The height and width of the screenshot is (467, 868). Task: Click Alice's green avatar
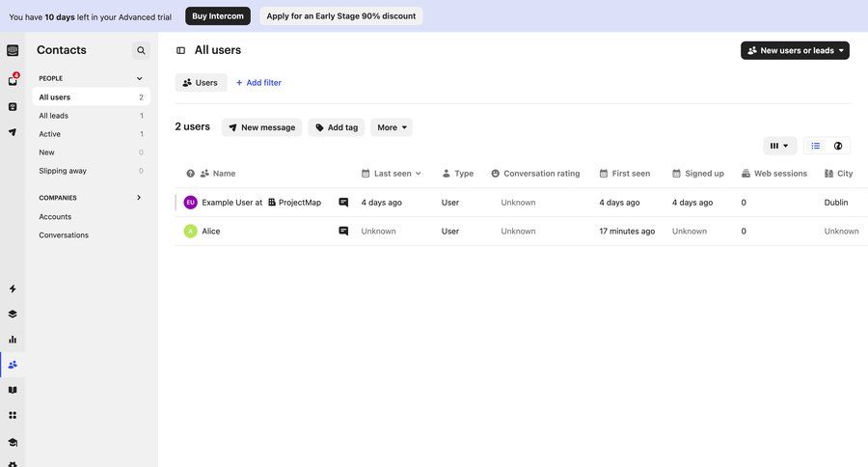[x=190, y=231]
